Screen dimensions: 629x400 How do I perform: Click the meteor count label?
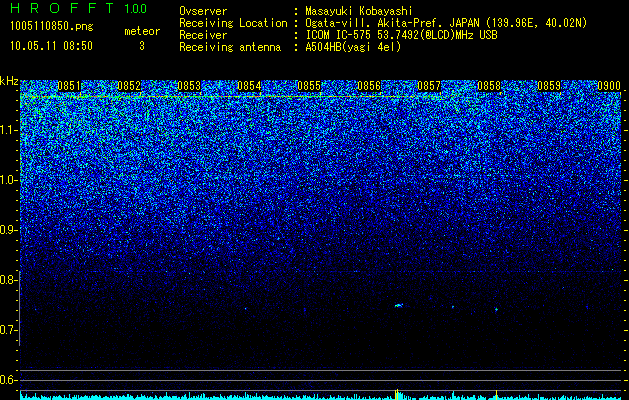(142, 31)
